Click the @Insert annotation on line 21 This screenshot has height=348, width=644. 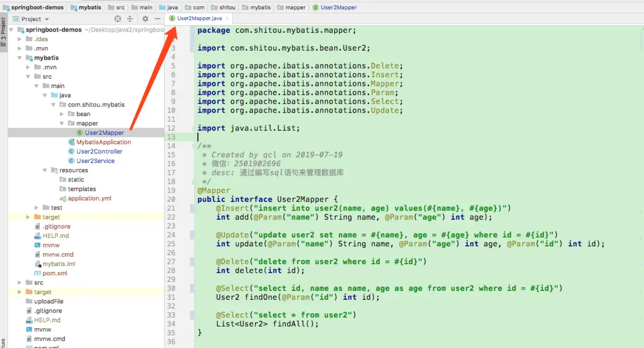(232, 208)
